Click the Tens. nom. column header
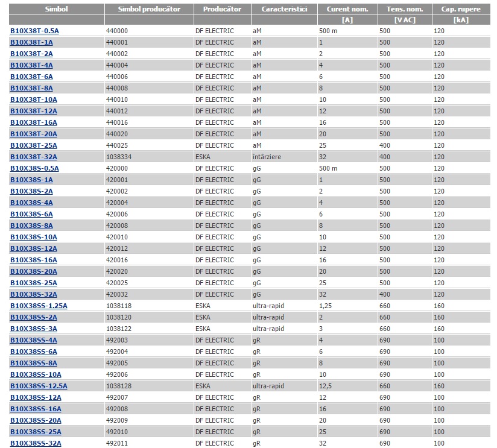The width and height of the screenshot is (497, 448). (x=405, y=9)
